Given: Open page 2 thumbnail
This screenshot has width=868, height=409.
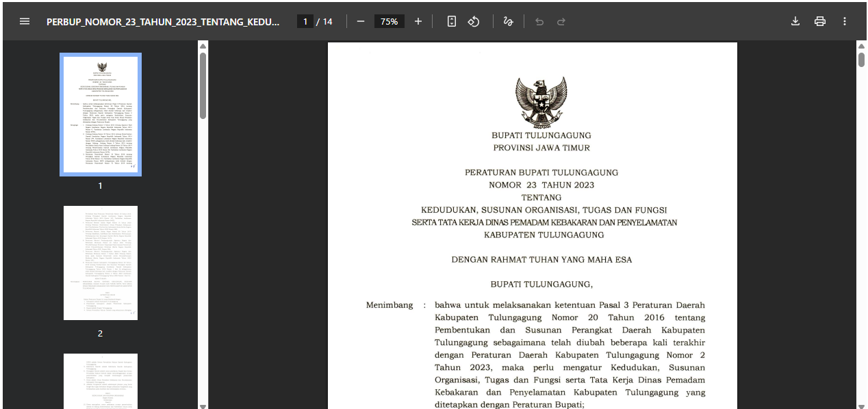Looking at the screenshot, I should point(101,263).
